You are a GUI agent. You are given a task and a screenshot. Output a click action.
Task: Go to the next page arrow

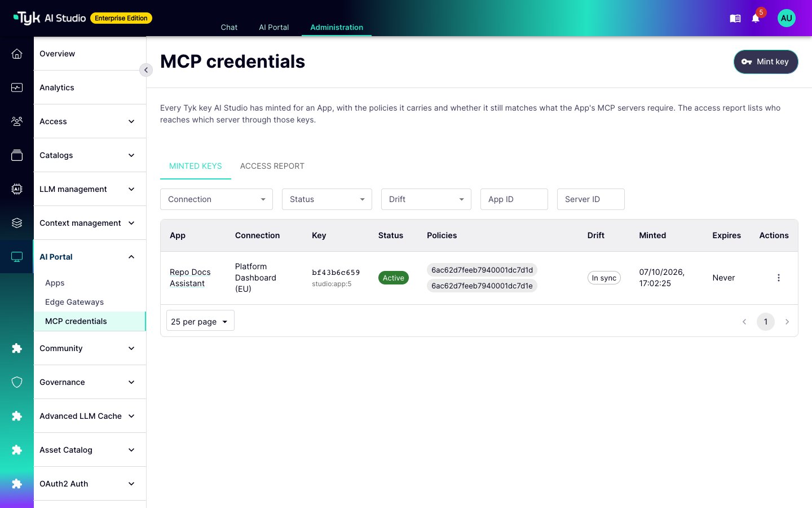pos(787,322)
